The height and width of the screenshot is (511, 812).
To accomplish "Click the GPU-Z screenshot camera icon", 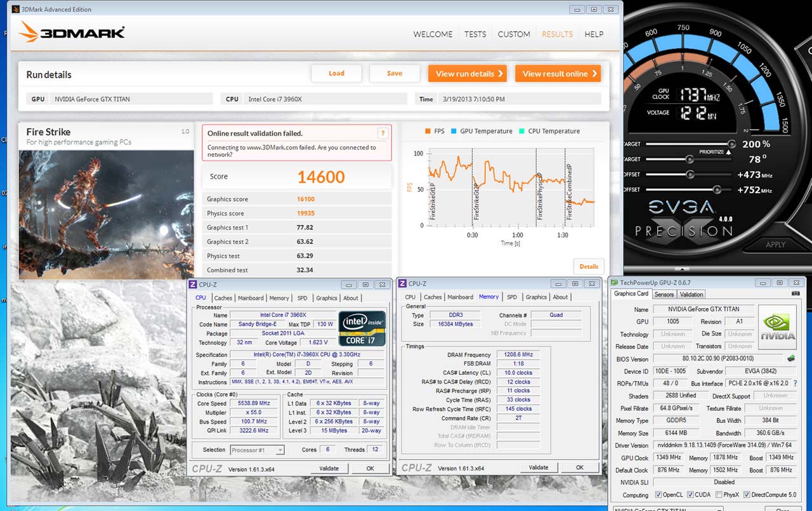I will (796, 294).
